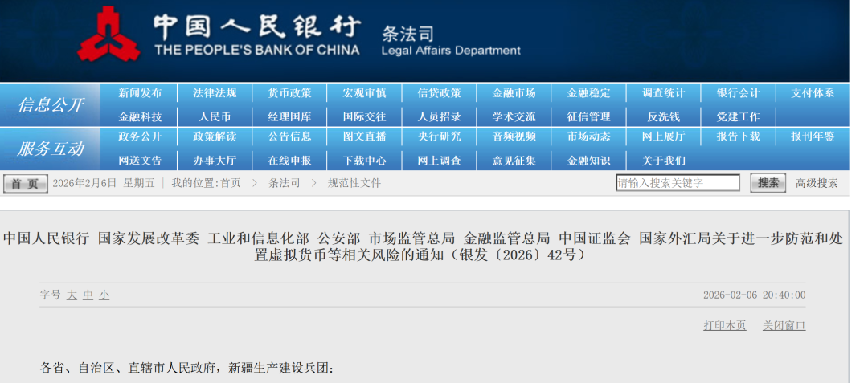
Task: Open 金融知识 navigation link
Action: coord(589,161)
